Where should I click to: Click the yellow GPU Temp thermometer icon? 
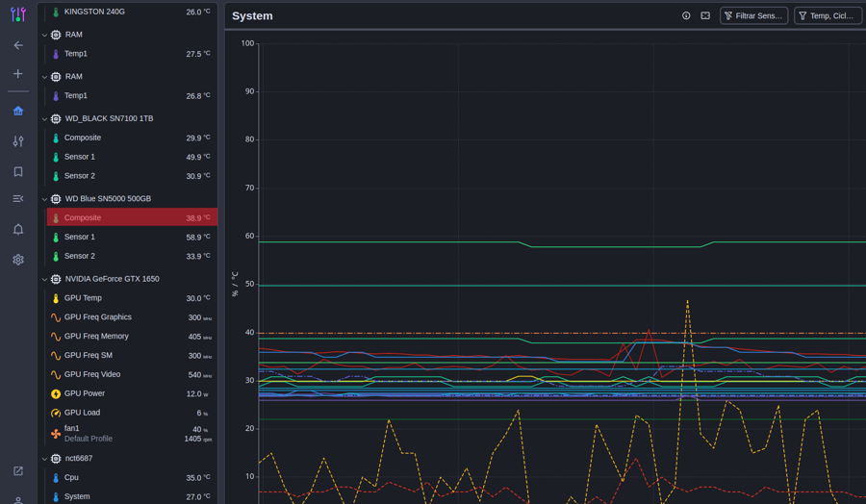[56, 299]
